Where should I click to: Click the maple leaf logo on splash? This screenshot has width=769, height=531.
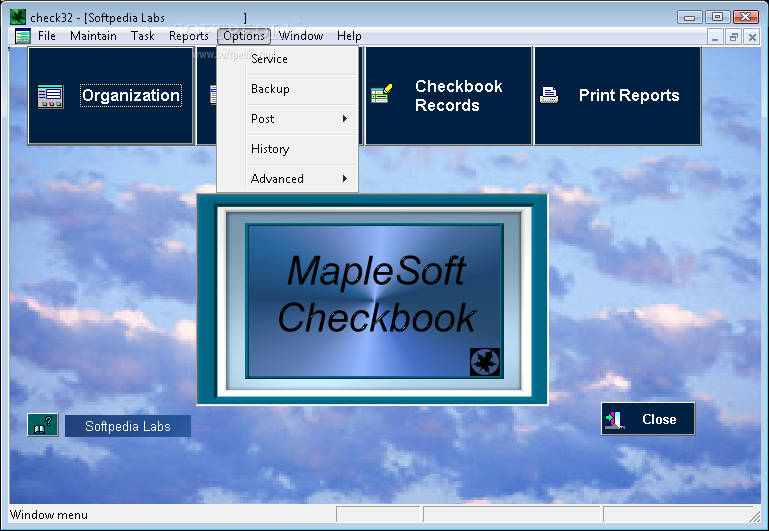(x=485, y=362)
